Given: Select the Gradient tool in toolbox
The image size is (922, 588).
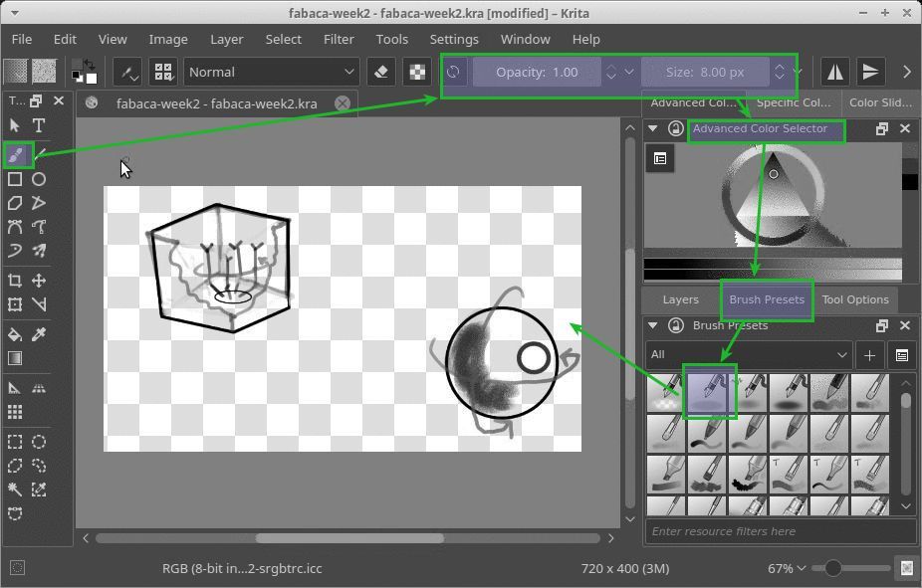Looking at the screenshot, I should point(15,358).
